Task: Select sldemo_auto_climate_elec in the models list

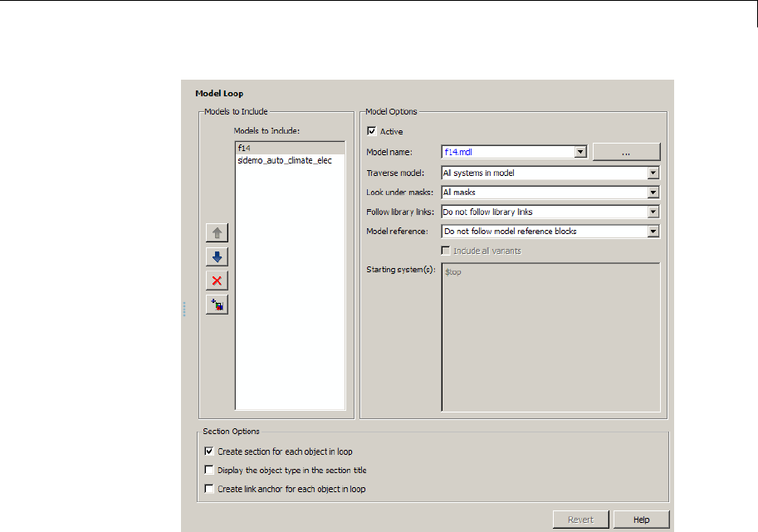Action: (x=290, y=160)
